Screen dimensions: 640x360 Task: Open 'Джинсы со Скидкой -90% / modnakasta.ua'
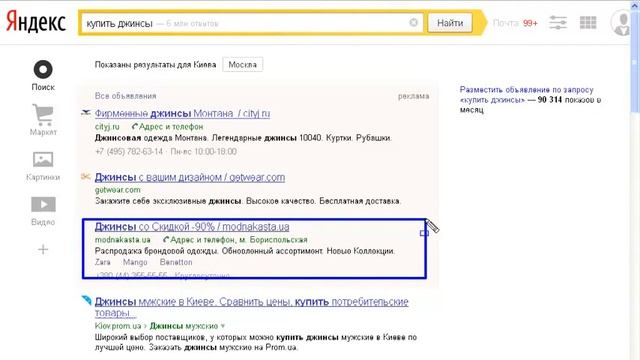pyautogui.click(x=192, y=227)
